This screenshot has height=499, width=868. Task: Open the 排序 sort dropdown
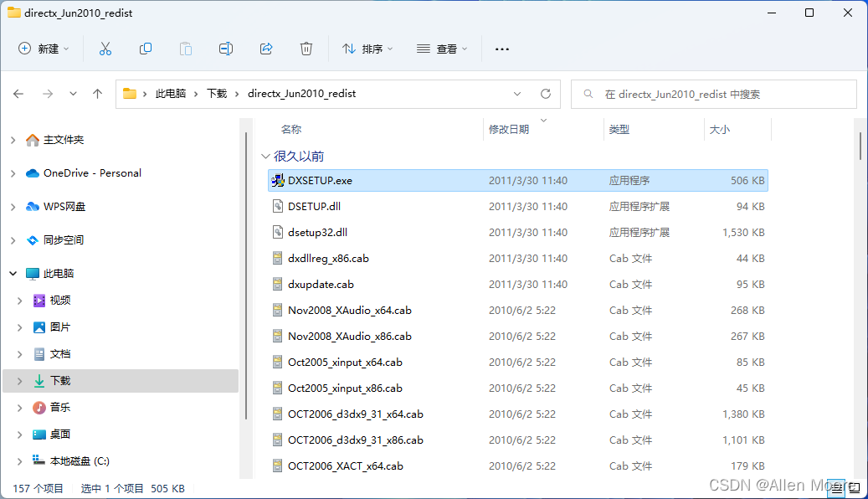[367, 49]
